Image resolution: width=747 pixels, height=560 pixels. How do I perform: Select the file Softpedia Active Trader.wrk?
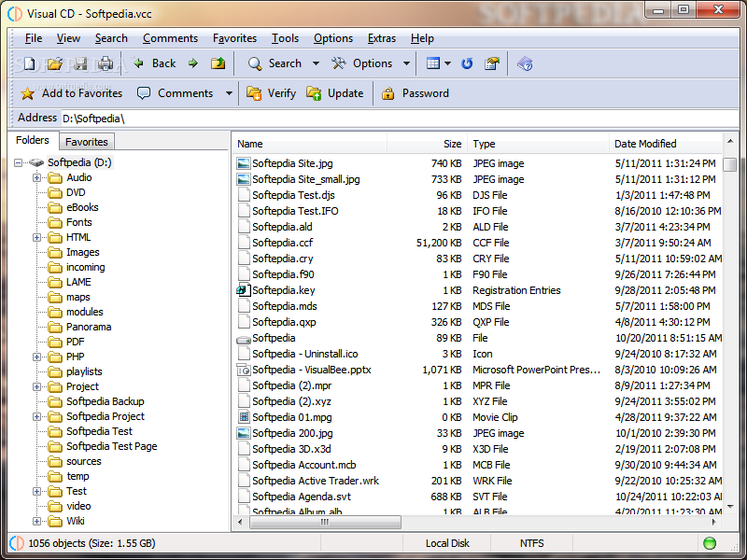[x=316, y=481]
